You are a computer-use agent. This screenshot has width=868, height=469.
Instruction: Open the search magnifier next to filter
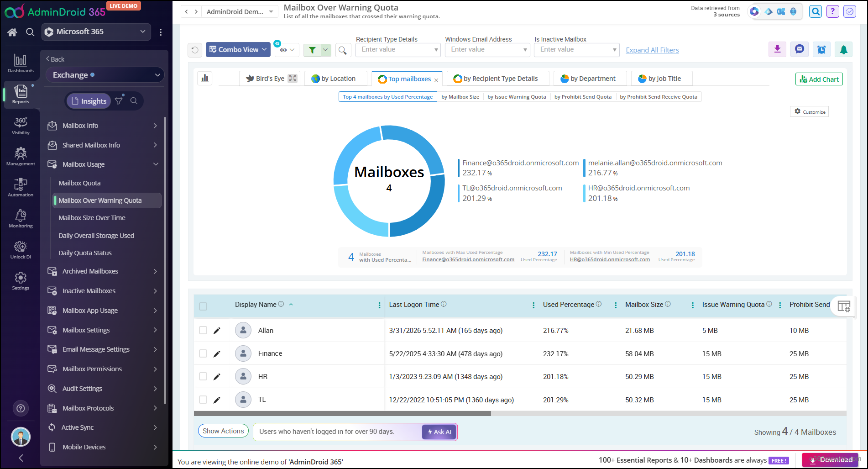tap(342, 50)
